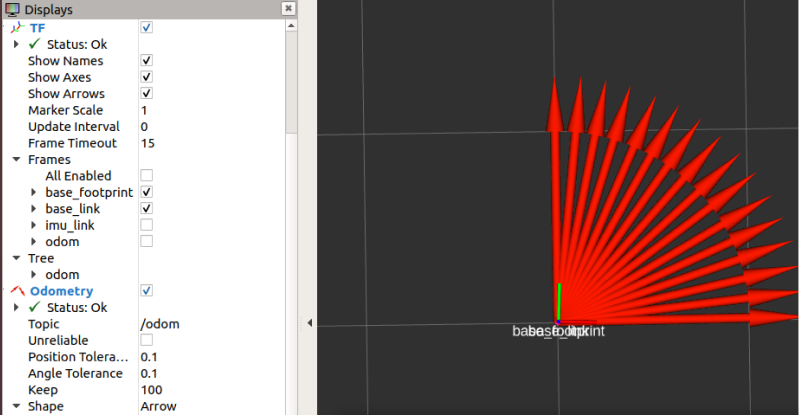Image resolution: width=799 pixels, height=415 pixels.
Task: Uncheck Show Names
Action: point(146,60)
